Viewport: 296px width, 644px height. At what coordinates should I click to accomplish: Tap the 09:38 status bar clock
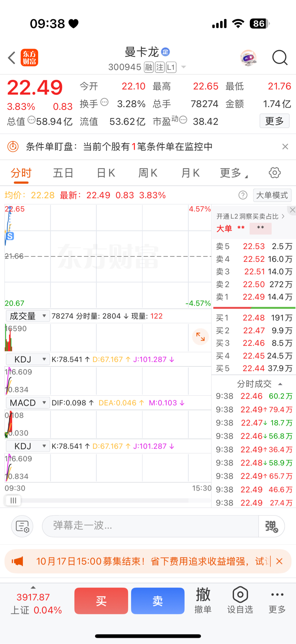47,24
